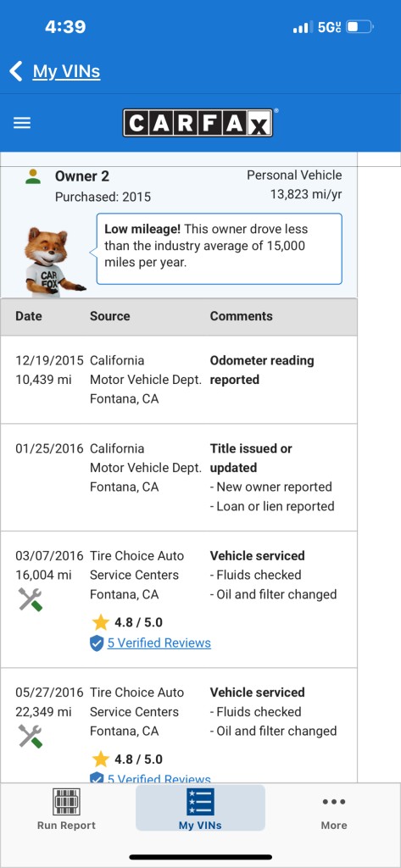Image resolution: width=401 pixels, height=868 pixels.
Task: Tap star rating icon under 03/07/2016 entry
Action: pos(100,622)
